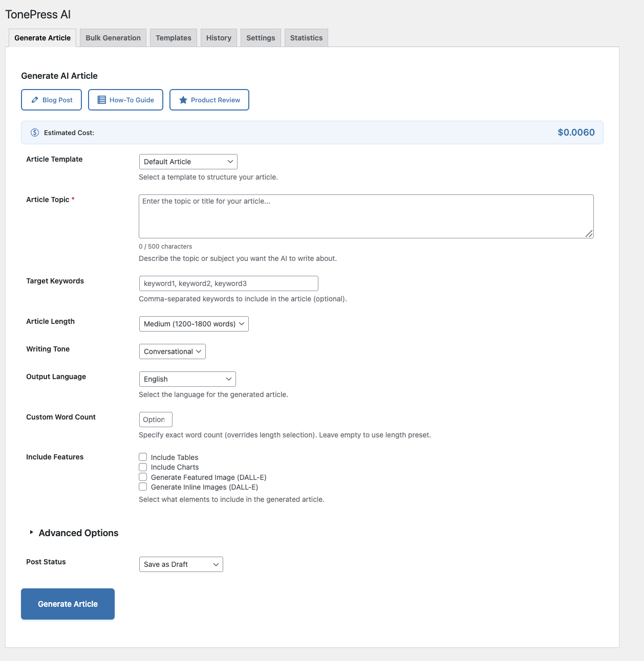This screenshot has width=644, height=661.
Task: Click the Target Keywords input field
Action: 229,283
